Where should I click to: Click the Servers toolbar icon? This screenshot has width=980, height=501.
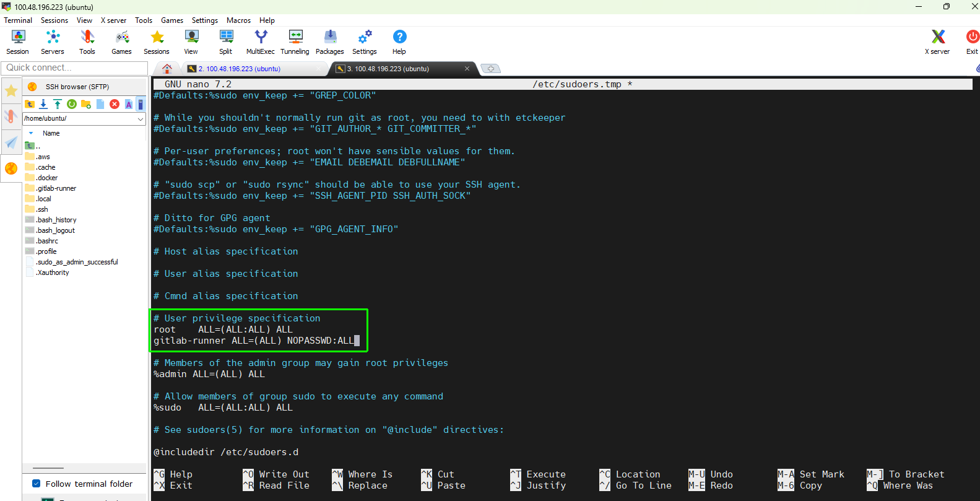click(x=53, y=42)
